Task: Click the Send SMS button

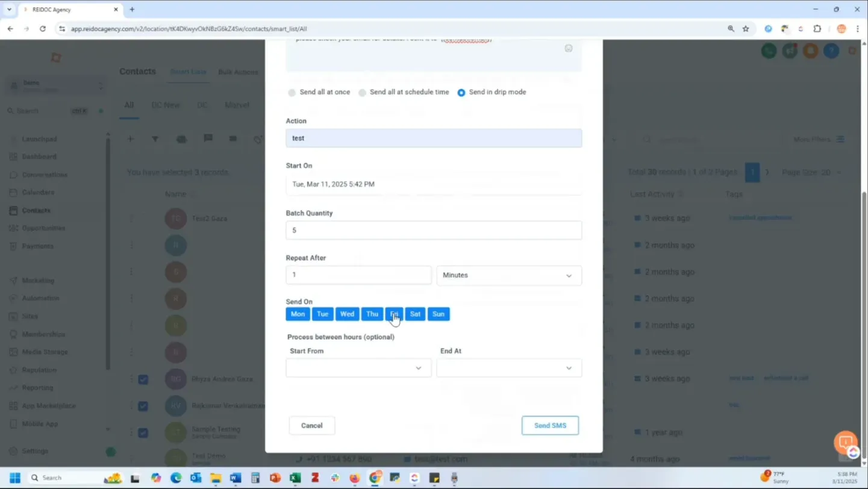Action: click(x=550, y=426)
